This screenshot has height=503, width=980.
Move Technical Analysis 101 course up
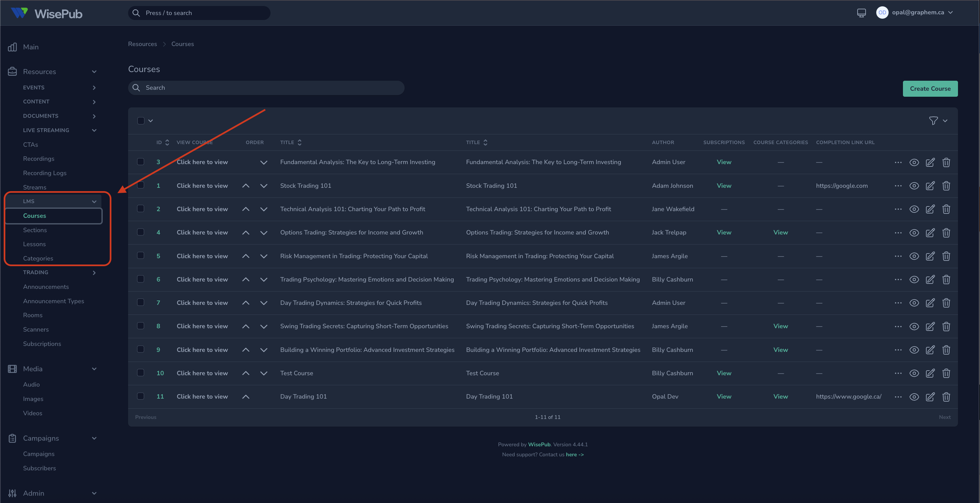246,209
